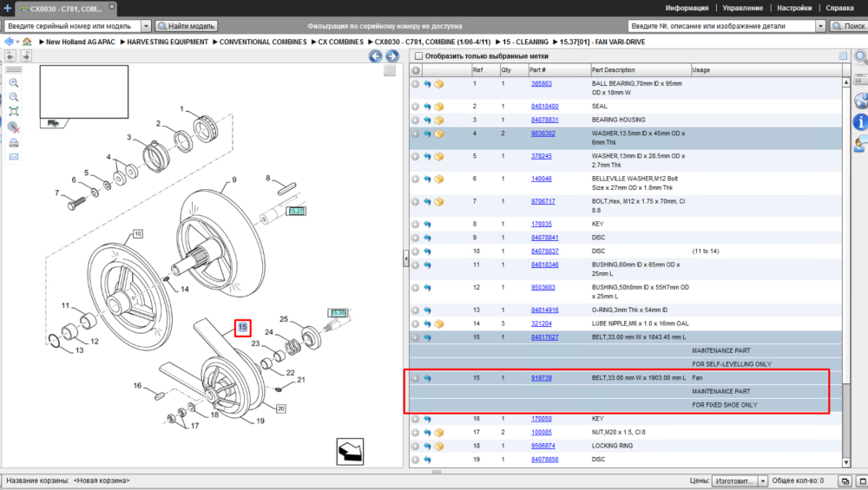Click Найти модель button

pos(187,26)
